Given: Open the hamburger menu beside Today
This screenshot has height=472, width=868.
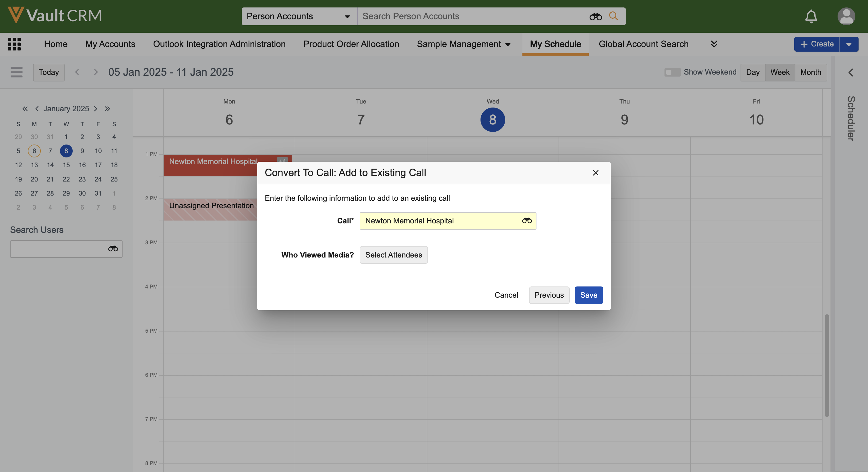Looking at the screenshot, I should point(16,72).
